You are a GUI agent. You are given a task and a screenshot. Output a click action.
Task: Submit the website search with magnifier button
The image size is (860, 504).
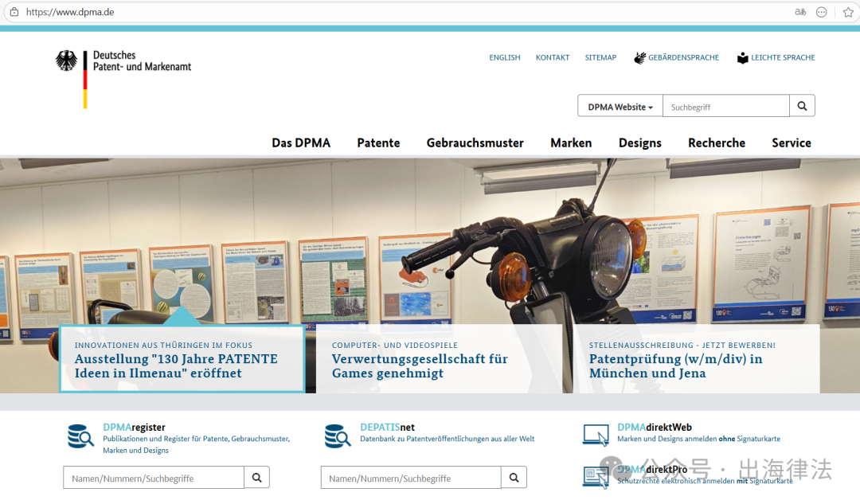point(802,106)
